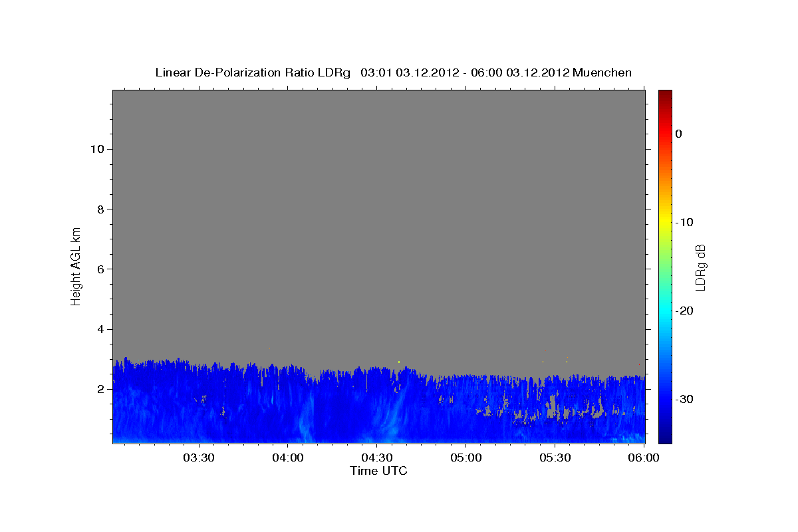Click the colorbar value -20
This screenshot has width=798, height=532.
point(685,311)
